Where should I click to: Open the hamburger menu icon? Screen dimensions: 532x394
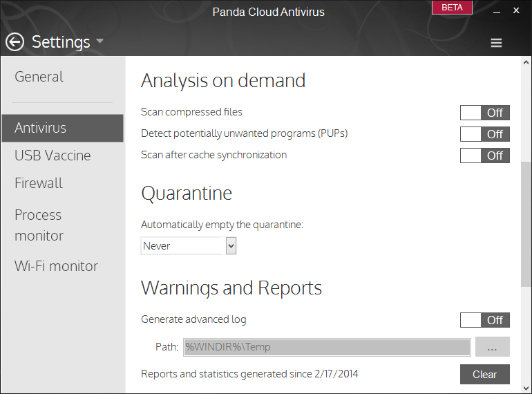pyautogui.click(x=496, y=43)
